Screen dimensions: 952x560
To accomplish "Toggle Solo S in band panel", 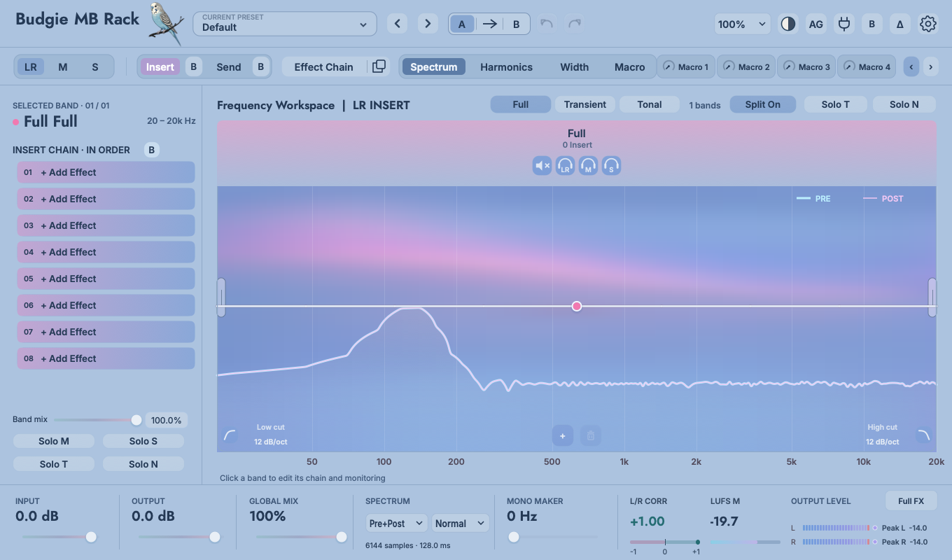I will pyautogui.click(x=143, y=441).
